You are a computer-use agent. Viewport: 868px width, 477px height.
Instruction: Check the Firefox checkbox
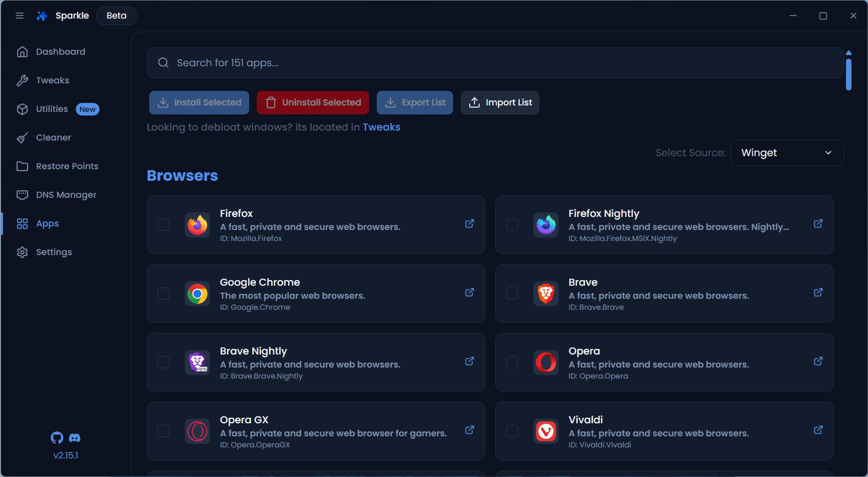point(164,224)
